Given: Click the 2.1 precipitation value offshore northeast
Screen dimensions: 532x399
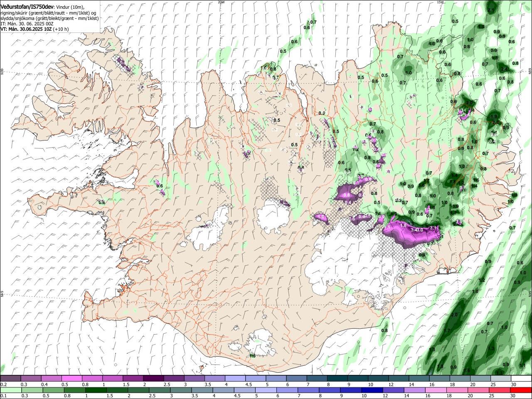Looking at the screenshot, I should pos(491,10).
